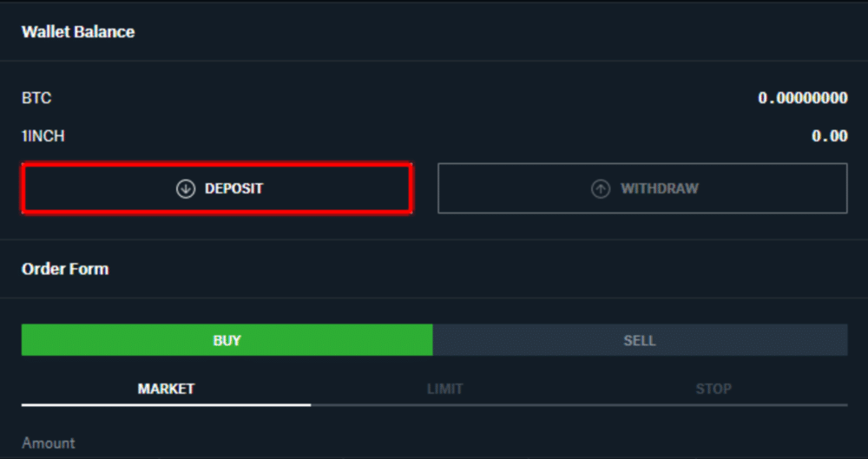Click the Wallet Balance heading
868x459 pixels.
pyautogui.click(x=78, y=32)
